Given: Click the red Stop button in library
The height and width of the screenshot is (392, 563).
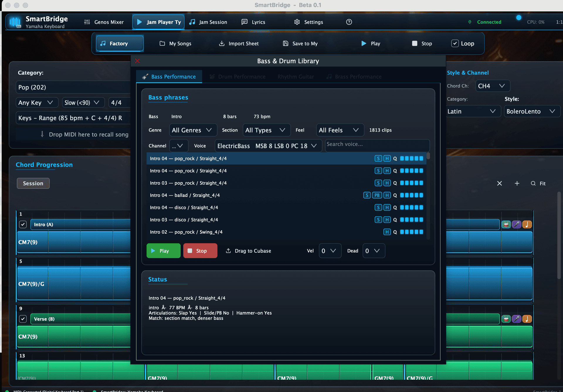Looking at the screenshot, I should click(200, 251).
